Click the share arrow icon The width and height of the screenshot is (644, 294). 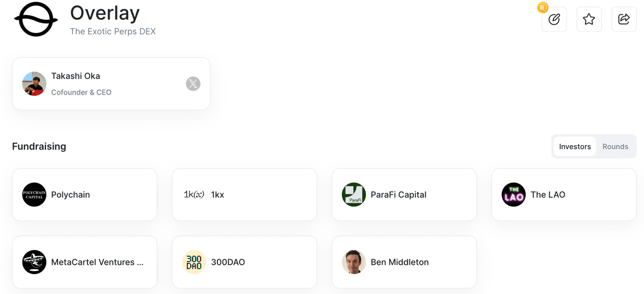click(624, 19)
